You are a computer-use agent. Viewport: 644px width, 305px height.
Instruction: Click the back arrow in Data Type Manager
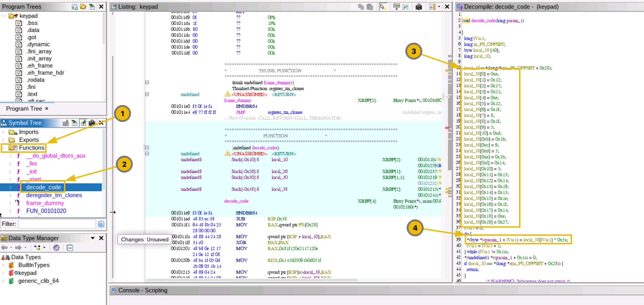point(4,248)
